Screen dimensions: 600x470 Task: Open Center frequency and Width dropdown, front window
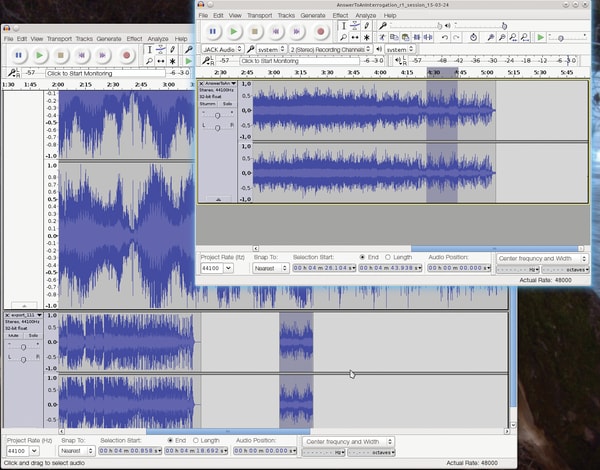pos(542,258)
